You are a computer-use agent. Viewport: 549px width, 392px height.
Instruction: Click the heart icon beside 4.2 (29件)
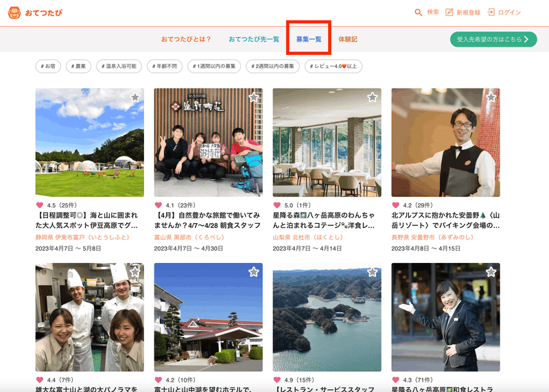tap(396, 205)
